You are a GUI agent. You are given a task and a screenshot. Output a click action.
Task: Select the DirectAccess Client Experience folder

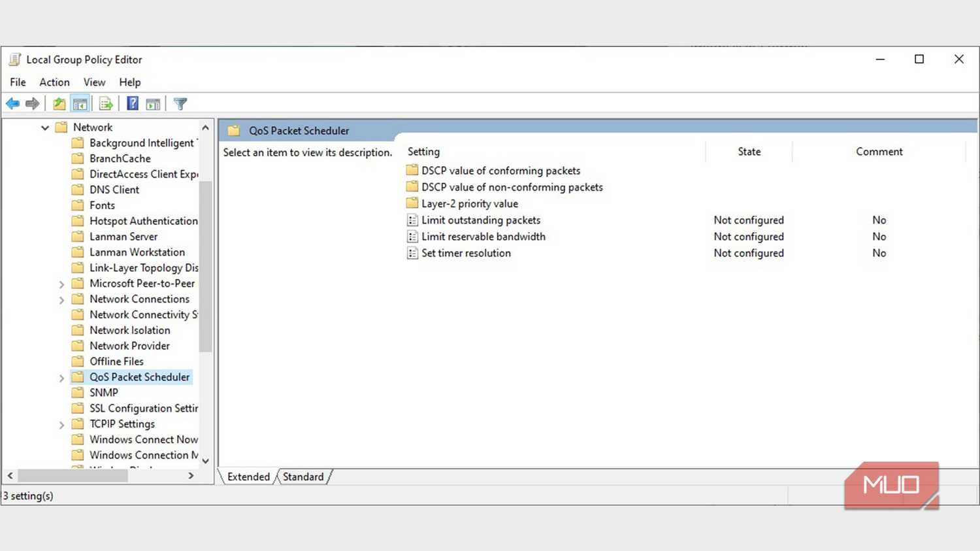pos(135,175)
